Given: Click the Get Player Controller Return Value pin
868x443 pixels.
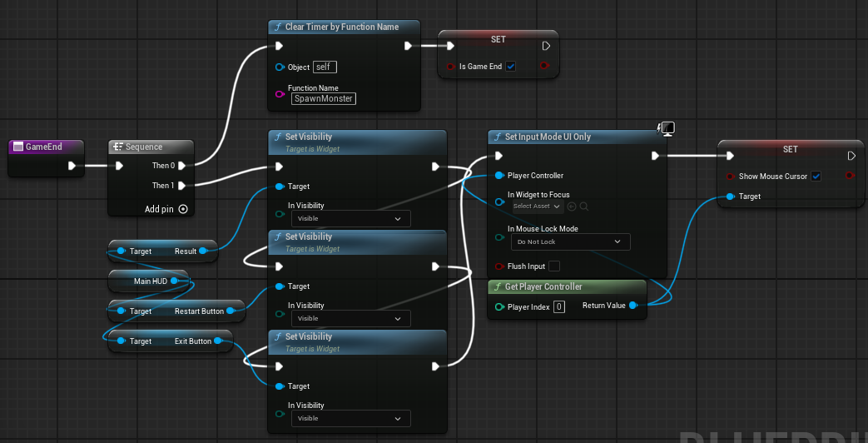Looking at the screenshot, I should pyautogui.click(x=632, y=306).
